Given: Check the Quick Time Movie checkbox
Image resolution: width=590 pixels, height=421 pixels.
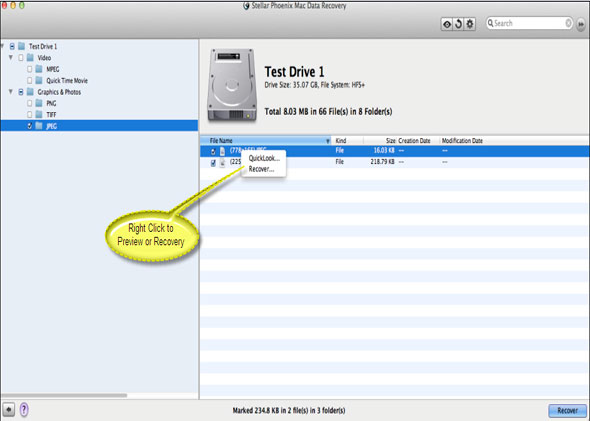Looking at the screenshot, I should [x=29, y=81].
